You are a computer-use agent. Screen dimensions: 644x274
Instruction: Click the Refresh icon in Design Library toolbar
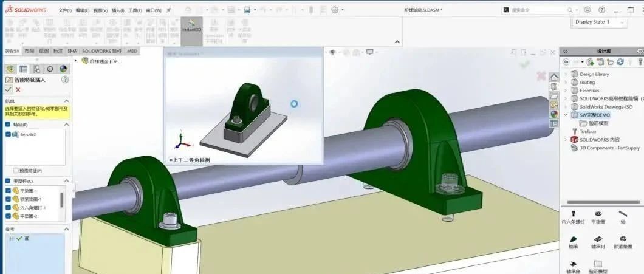[x=620, y=62]
